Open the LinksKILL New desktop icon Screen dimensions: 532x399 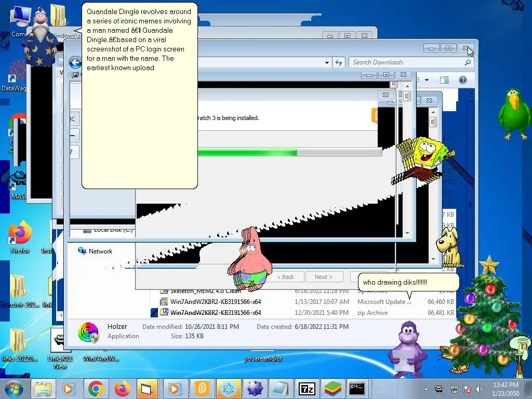60,350
